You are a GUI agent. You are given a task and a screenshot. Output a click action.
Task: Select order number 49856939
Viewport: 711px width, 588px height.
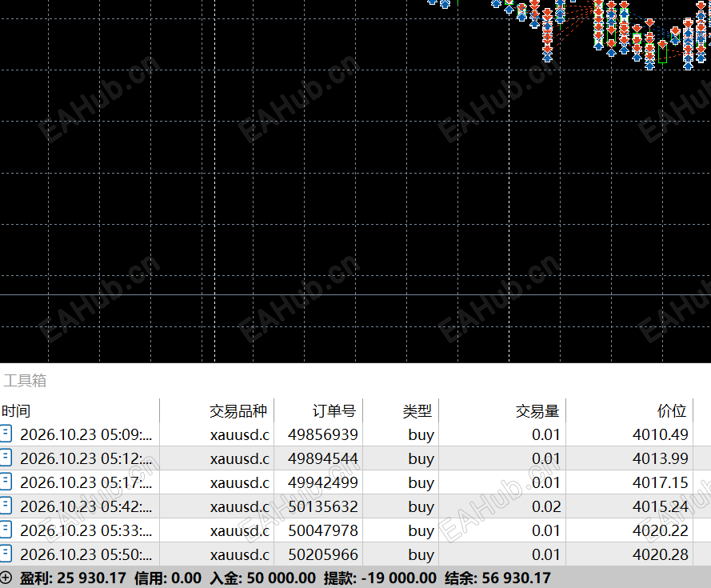323,434
